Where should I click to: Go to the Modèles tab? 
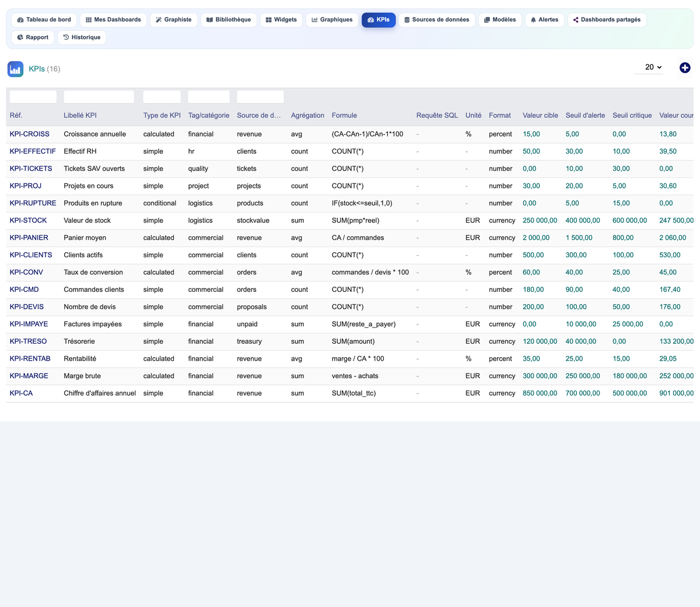click(x=500, y=20)
